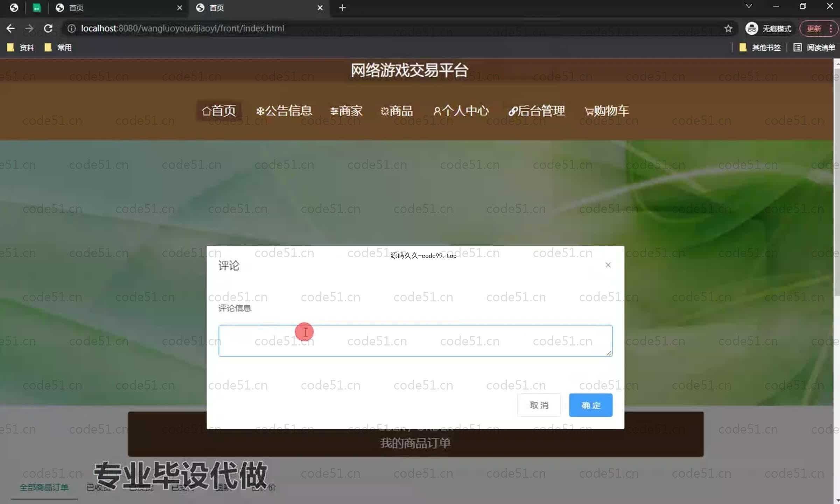
Task: Open the browser three-dot menu
Action: click(x=831, y=28)
